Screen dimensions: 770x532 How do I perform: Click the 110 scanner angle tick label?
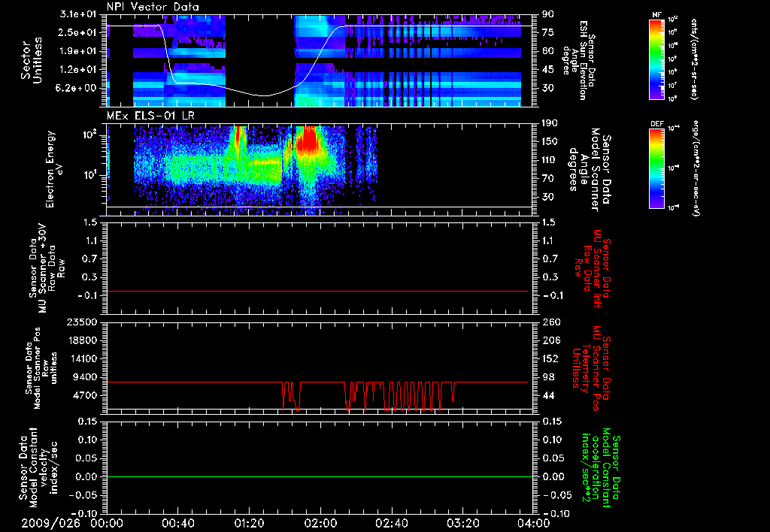550,160
